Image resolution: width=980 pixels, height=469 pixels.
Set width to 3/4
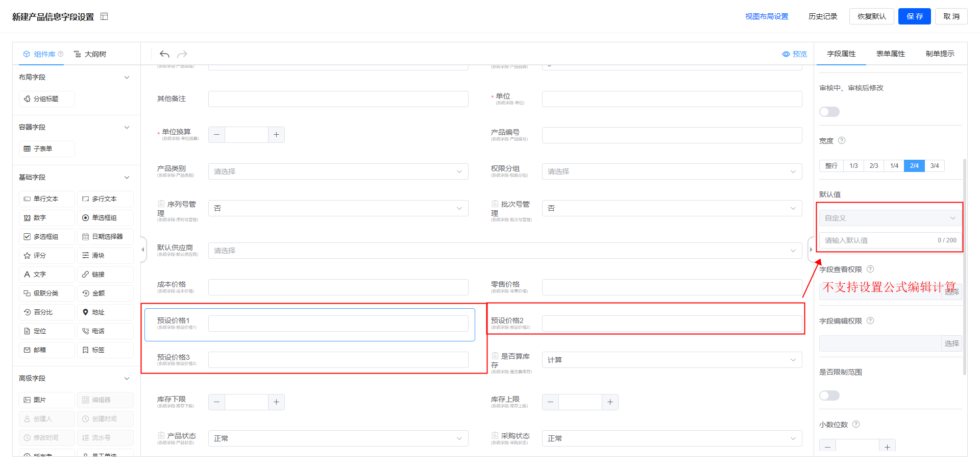[935, 166]
